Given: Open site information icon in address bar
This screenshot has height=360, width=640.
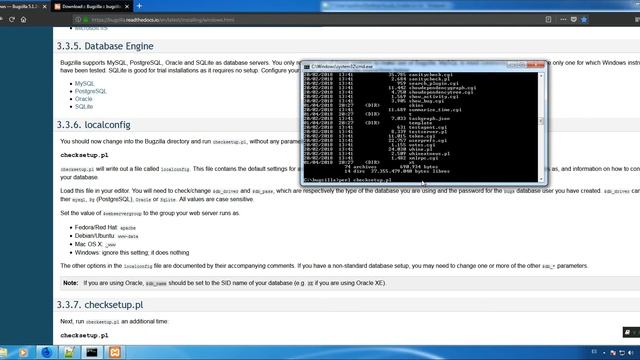Looking at the screenshot, I should (78, 20).
